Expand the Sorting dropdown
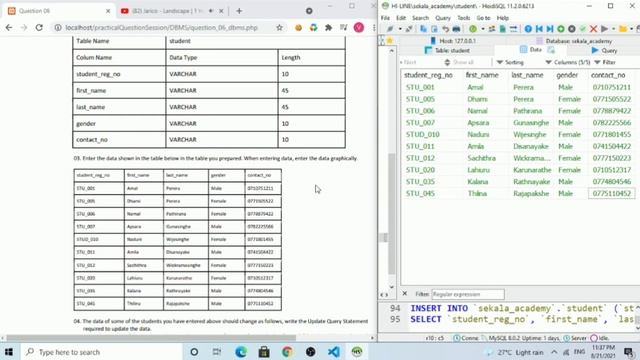Viewport: 640px width, 360px height. (510, 62)
